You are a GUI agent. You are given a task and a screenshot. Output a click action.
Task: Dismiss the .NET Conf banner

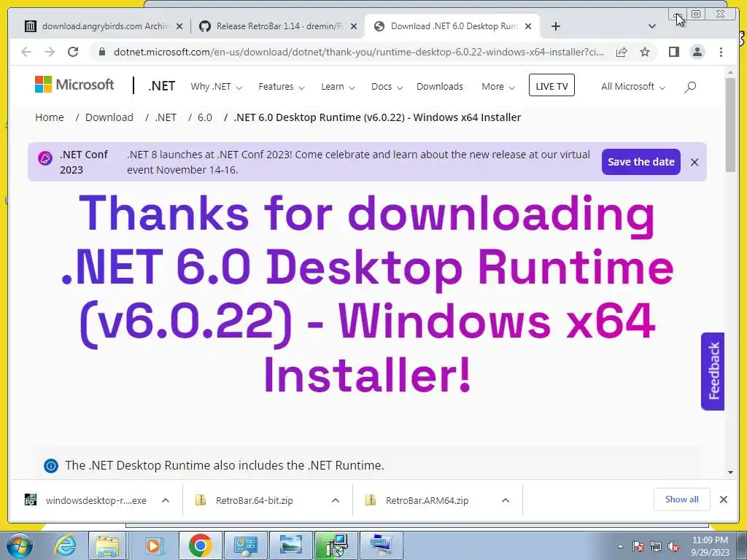point(694,163)
